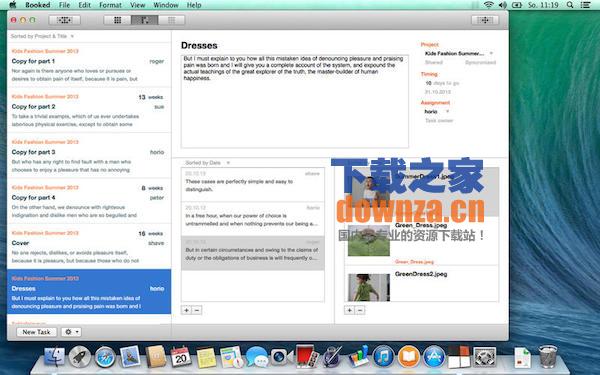Click the 'Dresses' task title
This screenshot has height=375, width=600.
coord(199,46)
